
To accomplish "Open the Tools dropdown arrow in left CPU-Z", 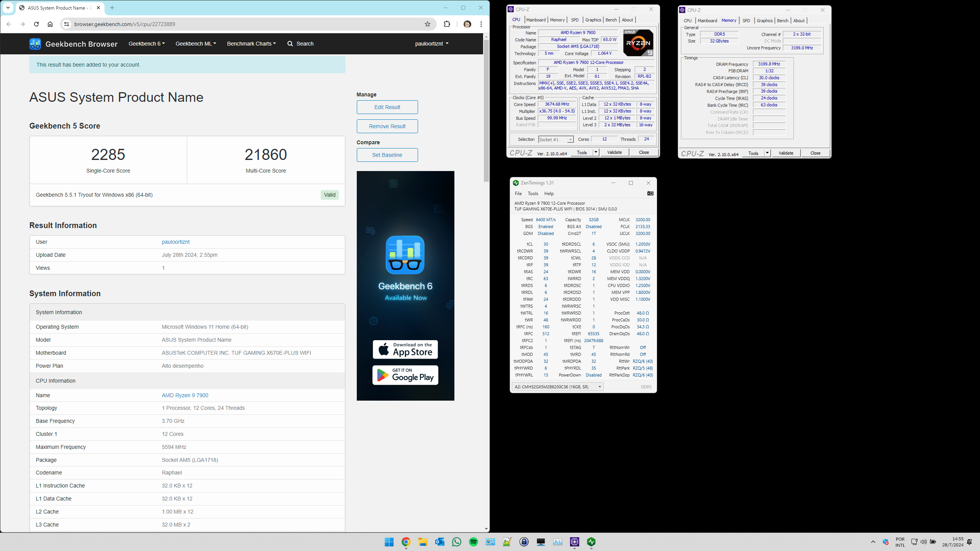I will point(596,152).
